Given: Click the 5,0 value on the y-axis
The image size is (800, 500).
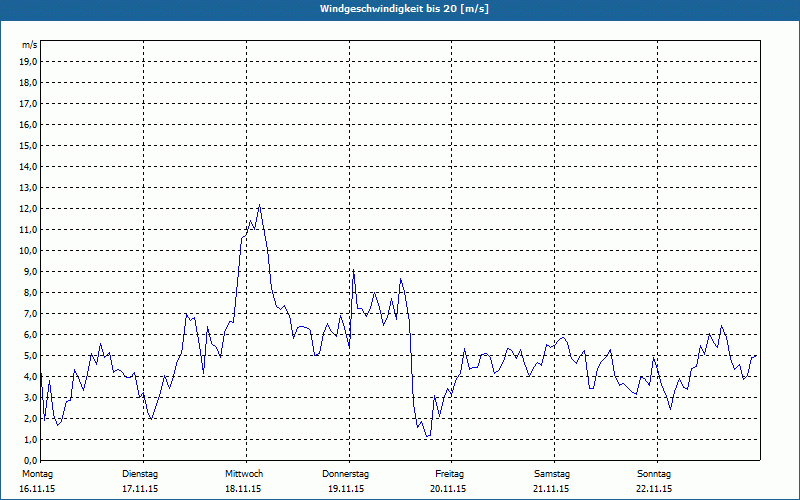Looking at the screenshot, I should (x=29, y=355).
